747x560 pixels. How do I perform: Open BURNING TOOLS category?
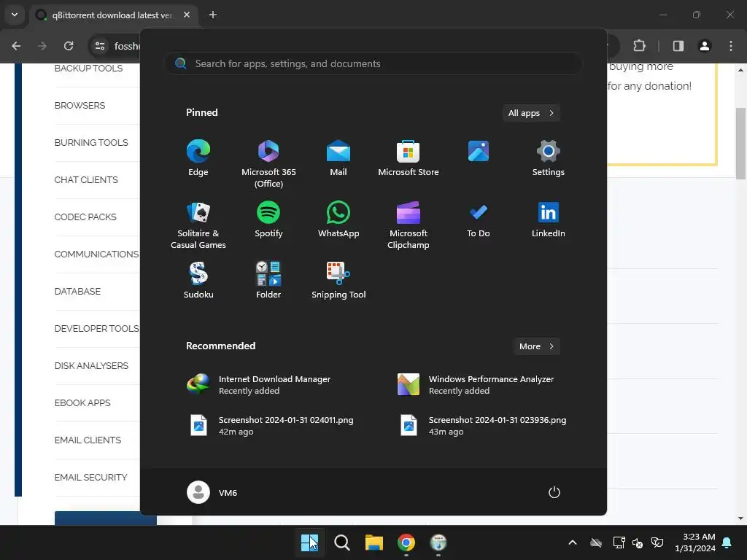point(91,142)
